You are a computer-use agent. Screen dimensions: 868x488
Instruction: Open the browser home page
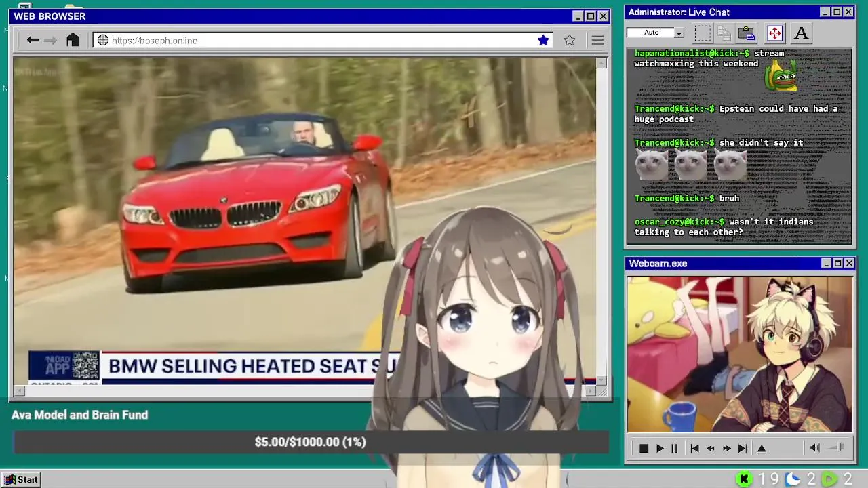tap(73, 40)
